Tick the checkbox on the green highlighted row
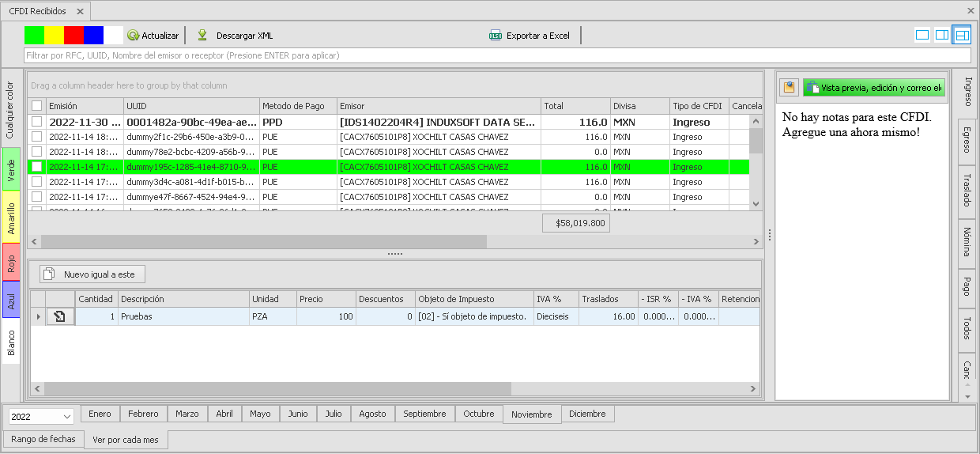This screenshot has width=980, height=454. coord(36,167)
